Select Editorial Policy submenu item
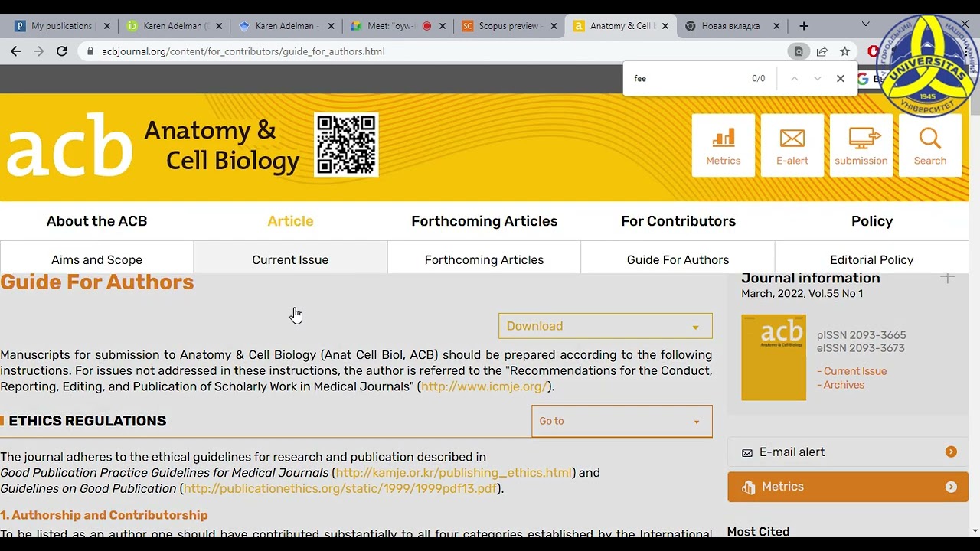 (x=871, y=259)
